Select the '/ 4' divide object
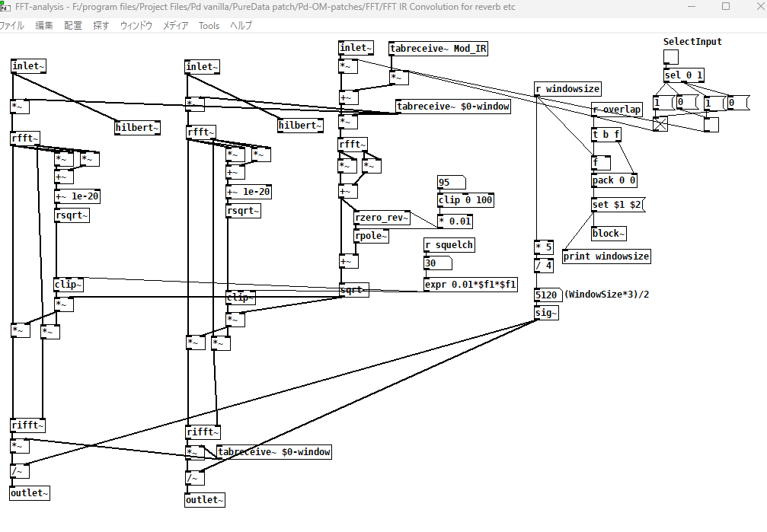This screenshot has height=532, width=767. click(x=544, y=266)
